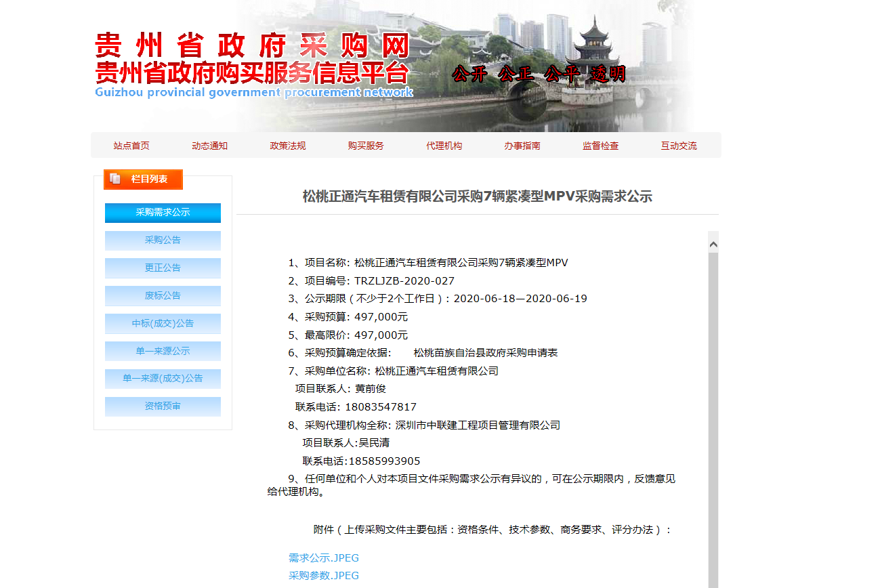Select 采购需求公示 in the sidebar

pyautogui.click(x=163, y=213)
